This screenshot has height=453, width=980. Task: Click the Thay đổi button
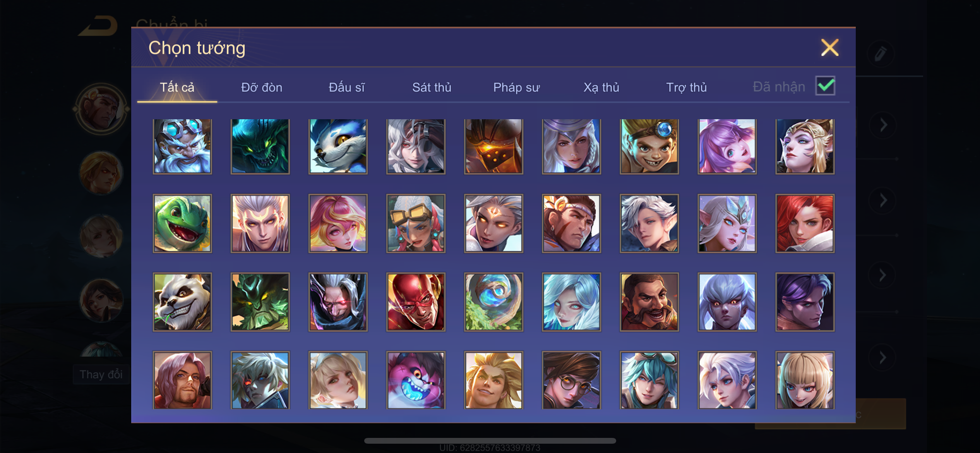coord(101,374)
